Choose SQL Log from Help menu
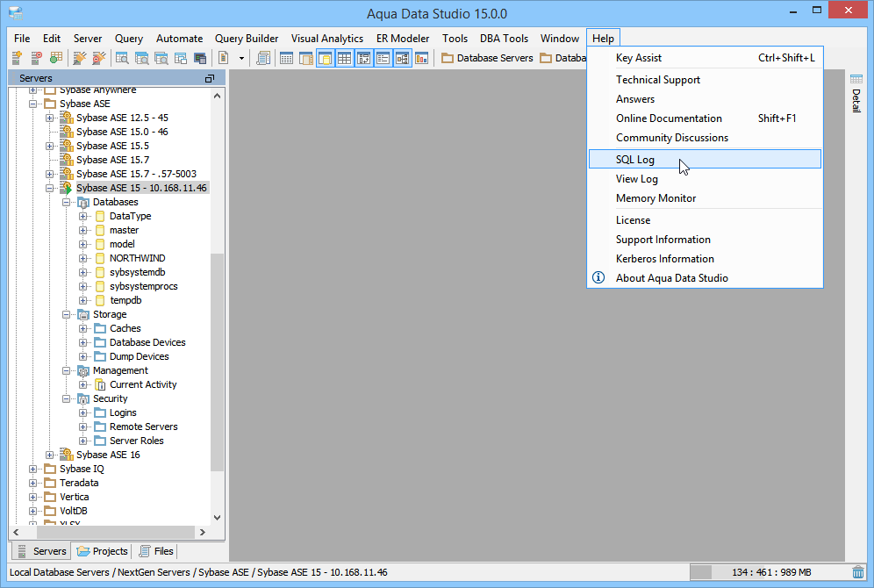 (x=705, y=160)
